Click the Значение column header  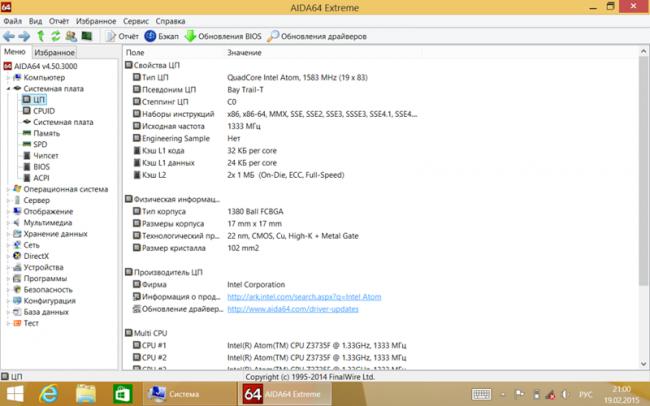pos(244,53)
